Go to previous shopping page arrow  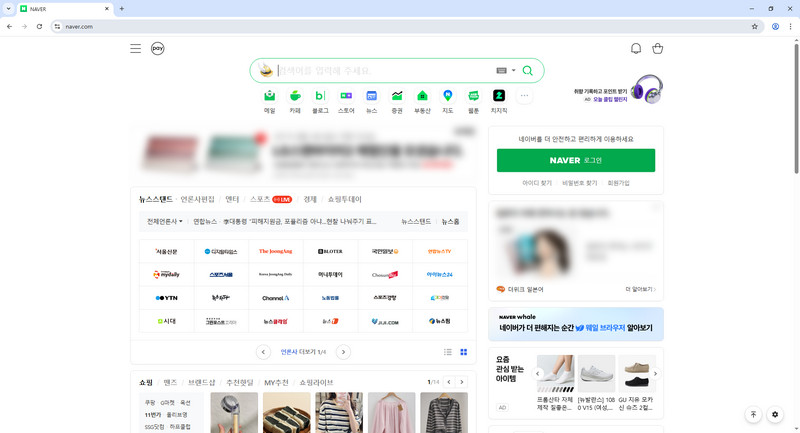click(449, 382)
